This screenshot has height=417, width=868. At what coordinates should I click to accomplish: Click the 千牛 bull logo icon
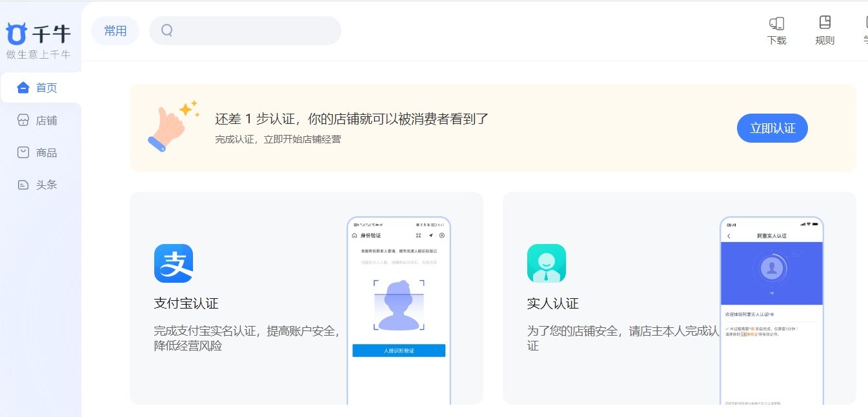(x=16, y=34)
